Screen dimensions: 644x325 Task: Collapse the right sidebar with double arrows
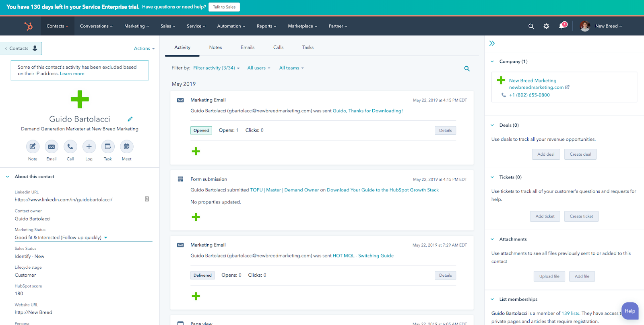(x=492, y=43)
